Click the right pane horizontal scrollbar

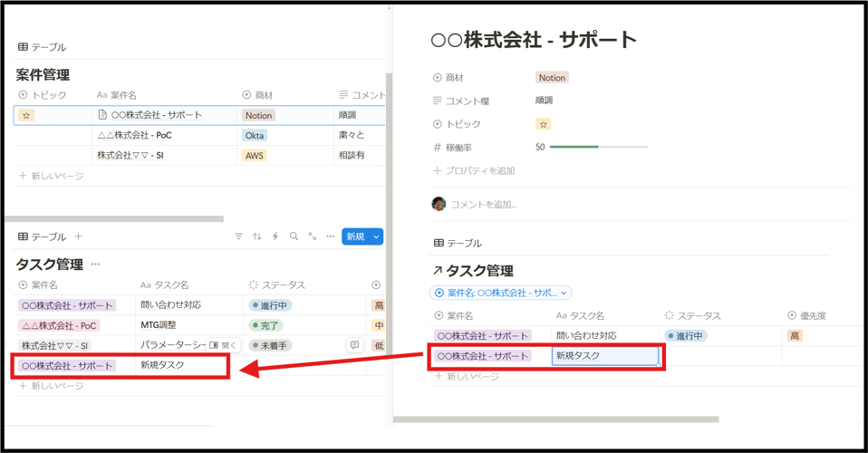(555, 419)
